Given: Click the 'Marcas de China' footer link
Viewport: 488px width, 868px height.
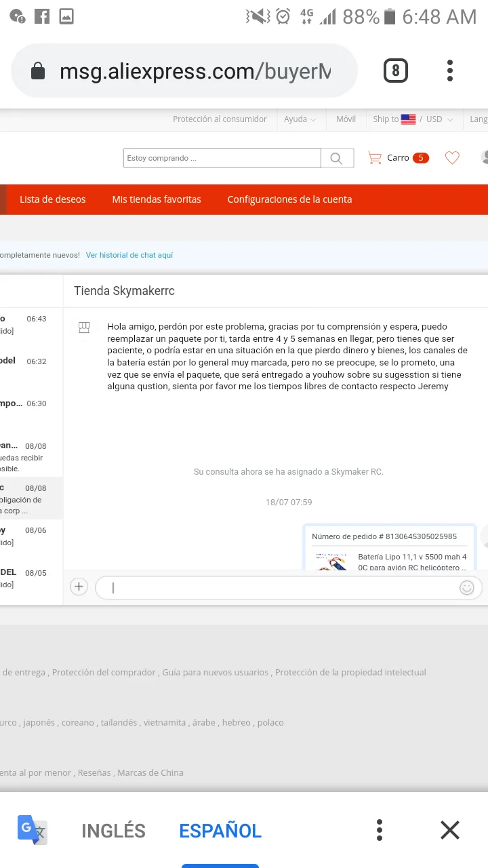Looking at the screenshot, I should [150, 773].
